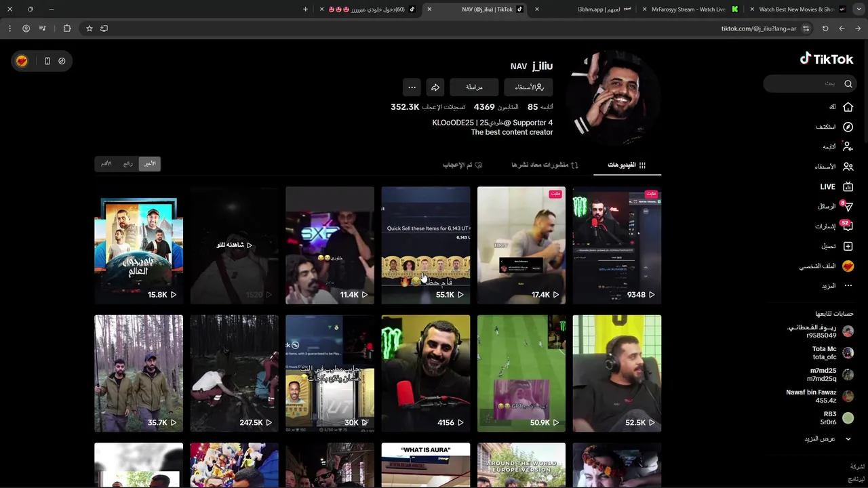Click the site settings icon in address bar
Viewport: 868px width, 488px height.
pyautogui.click(x=806, y=28)
